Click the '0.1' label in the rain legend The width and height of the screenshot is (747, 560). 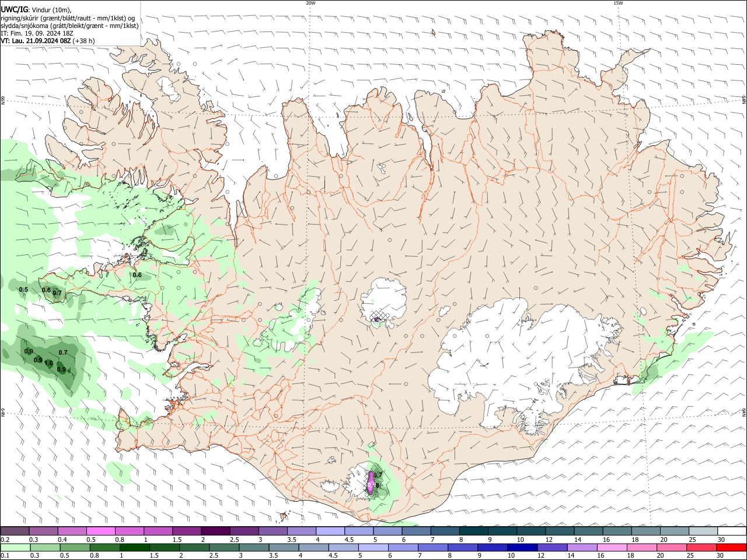tap(5, 555)
